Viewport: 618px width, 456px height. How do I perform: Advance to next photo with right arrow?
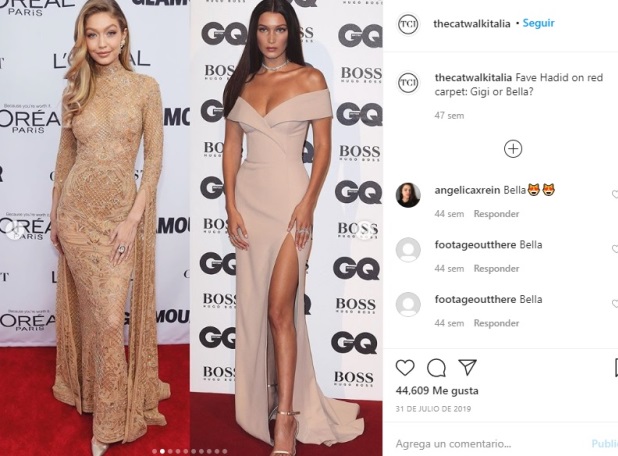click(x=366, y=229)
